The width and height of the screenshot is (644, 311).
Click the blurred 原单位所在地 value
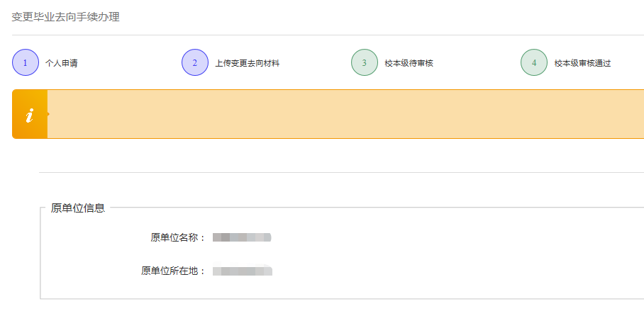point(242,271)
